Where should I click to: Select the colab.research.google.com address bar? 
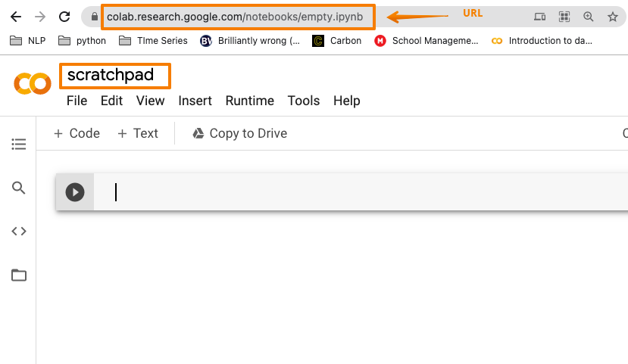point(235,17)
